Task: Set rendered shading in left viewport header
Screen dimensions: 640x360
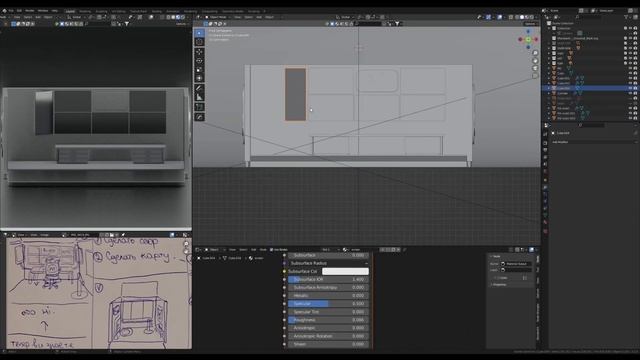Action: 182,17
